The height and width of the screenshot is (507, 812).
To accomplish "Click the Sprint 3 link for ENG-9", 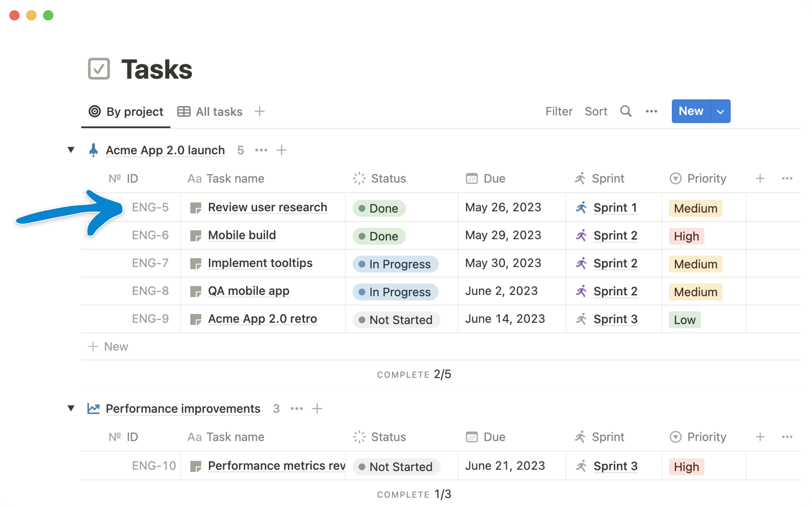I will pos(615,319).
